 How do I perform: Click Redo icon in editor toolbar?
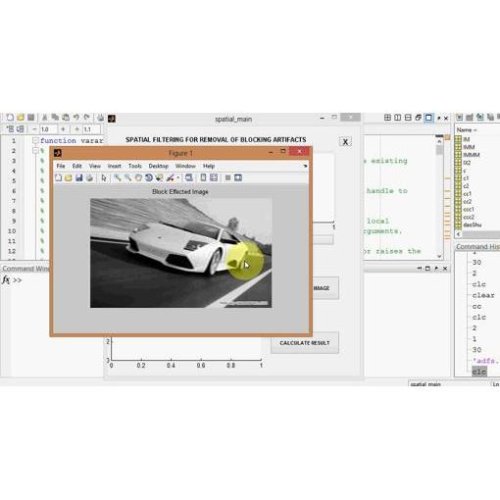tap(87, 117)
